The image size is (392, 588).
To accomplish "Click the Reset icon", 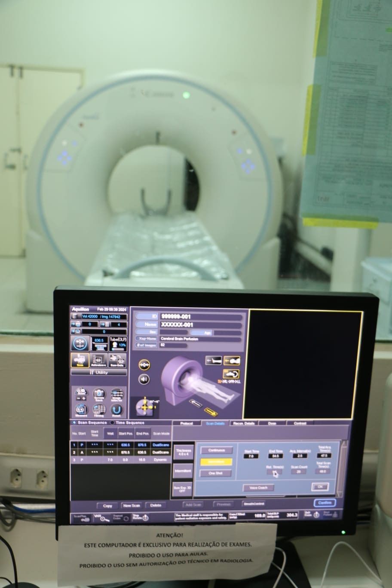I will tap(116, 410).
